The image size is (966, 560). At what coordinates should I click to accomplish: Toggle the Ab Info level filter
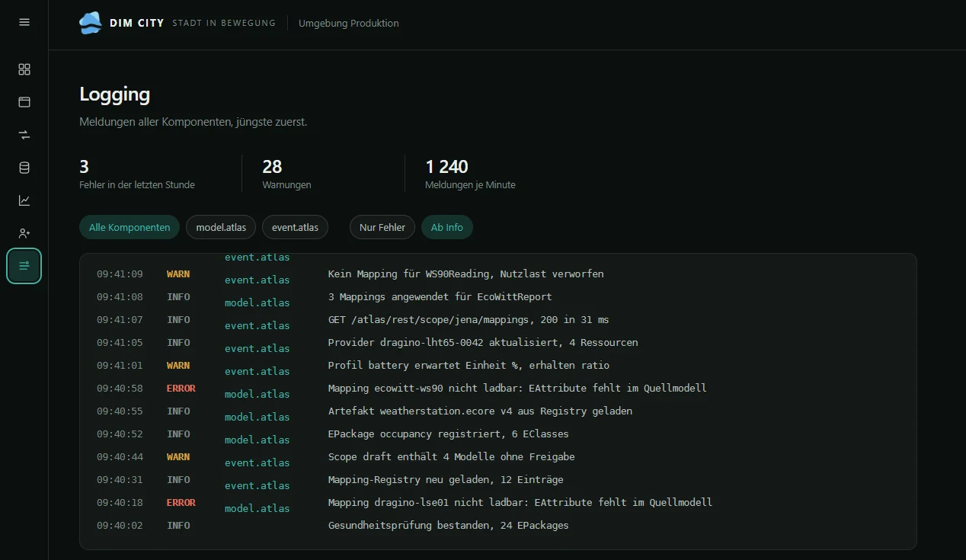[447, 227]
